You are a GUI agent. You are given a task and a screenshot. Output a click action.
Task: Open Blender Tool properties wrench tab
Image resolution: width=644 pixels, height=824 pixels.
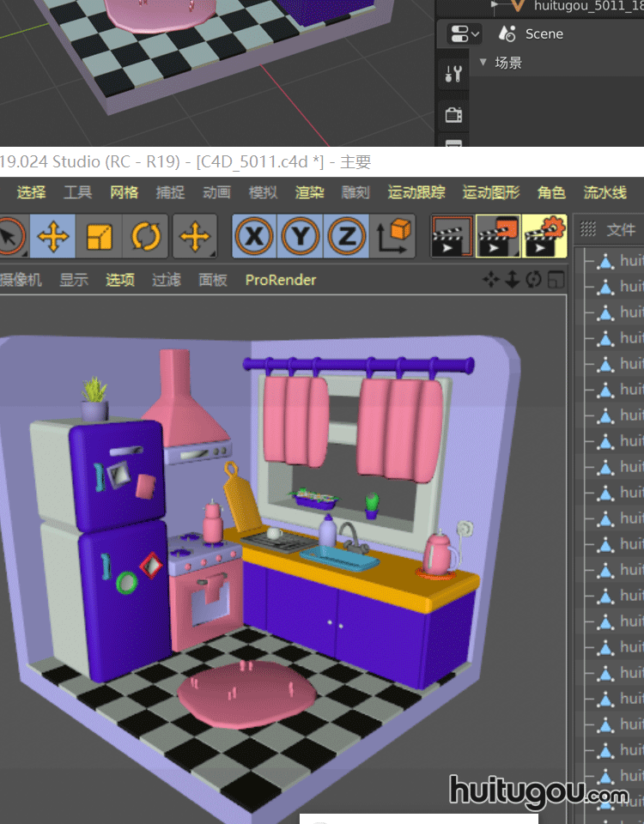(x=453, y=74)
